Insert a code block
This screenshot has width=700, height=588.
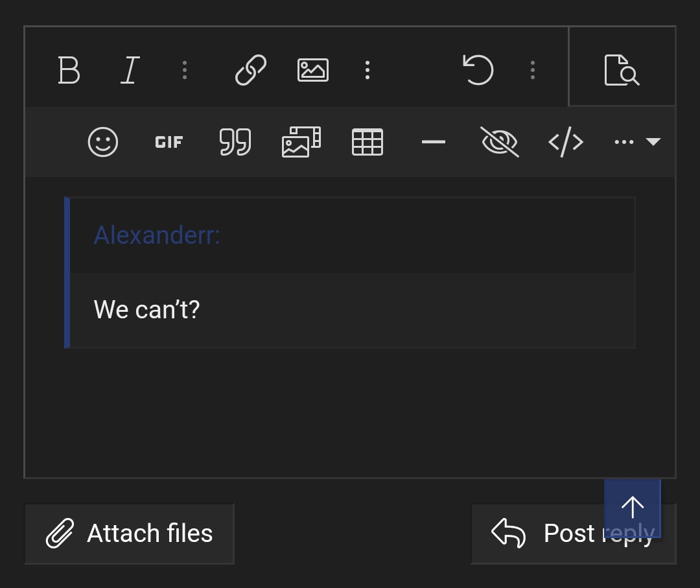(566, 142)
